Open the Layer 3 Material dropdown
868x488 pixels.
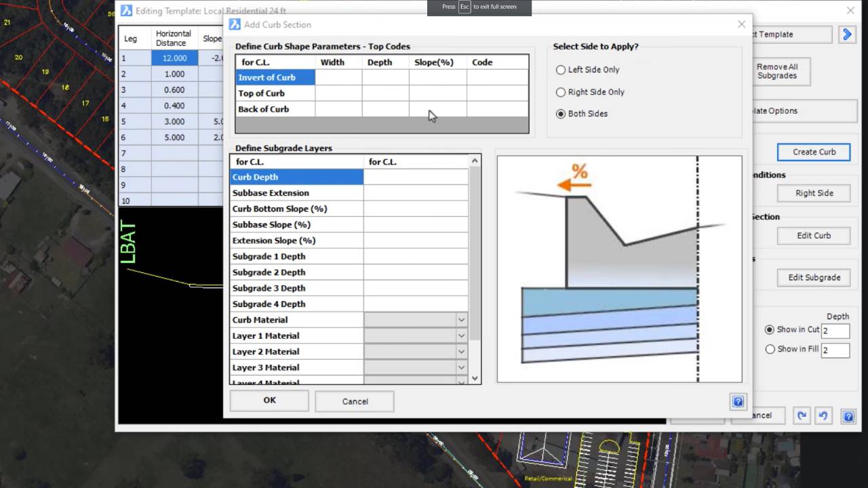click(x=461, y=367)
